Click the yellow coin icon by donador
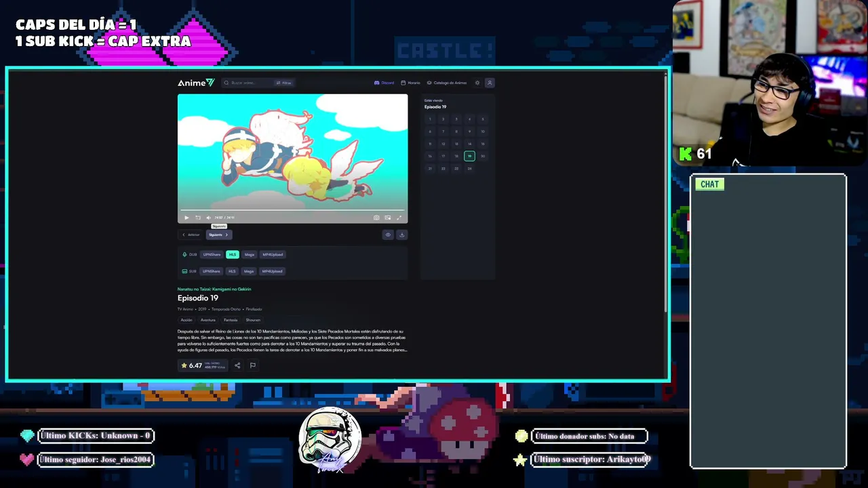Screen dimensions: 868x488 tap(521, 436)
